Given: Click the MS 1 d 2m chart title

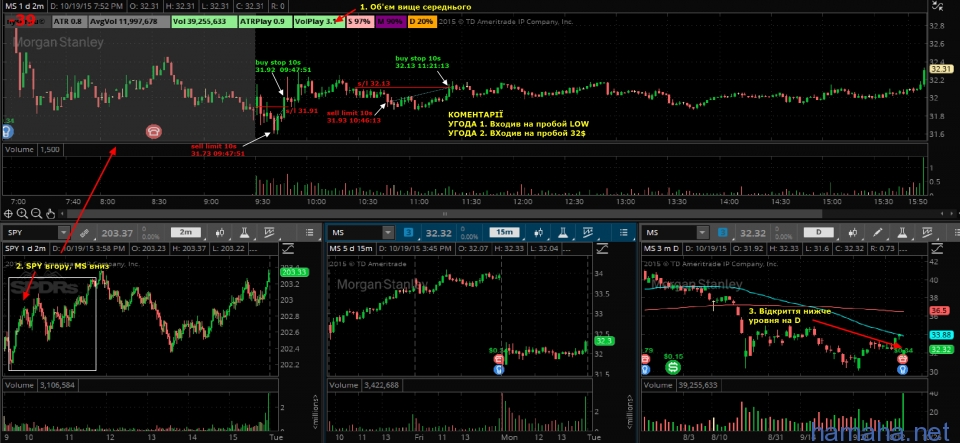Looking at the screenshot, I should tap(23, 6).
